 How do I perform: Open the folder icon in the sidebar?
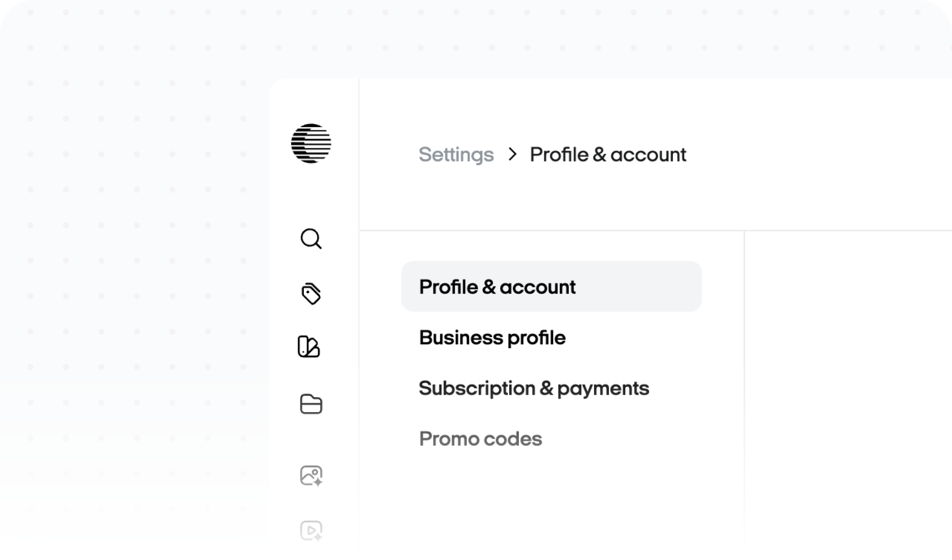(311, 404)
